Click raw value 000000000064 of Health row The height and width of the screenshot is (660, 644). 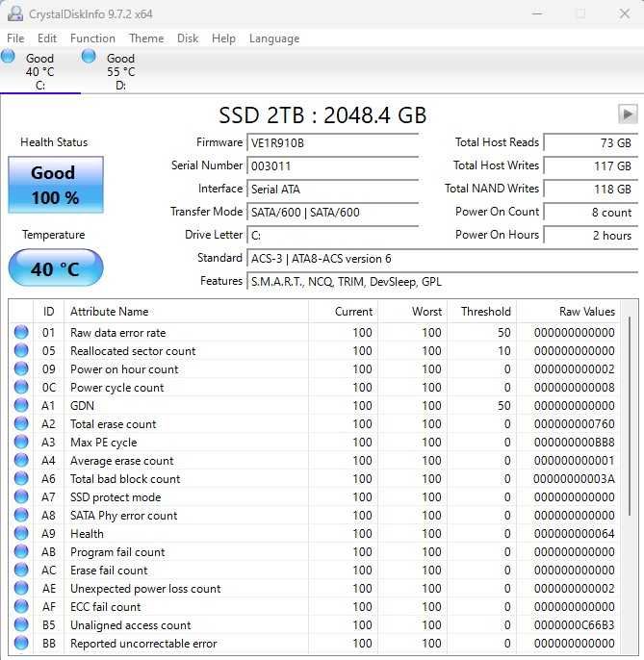point(574,533)
